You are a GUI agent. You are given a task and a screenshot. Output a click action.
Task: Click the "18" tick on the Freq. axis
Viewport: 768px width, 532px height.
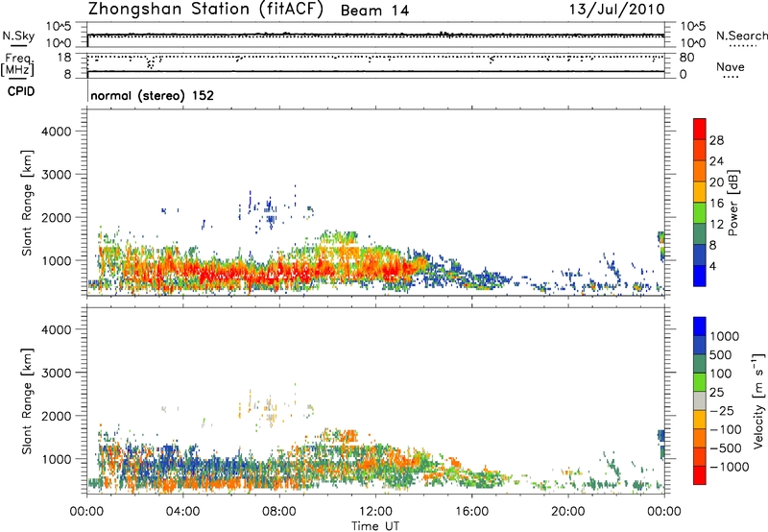tap(64, 58)
